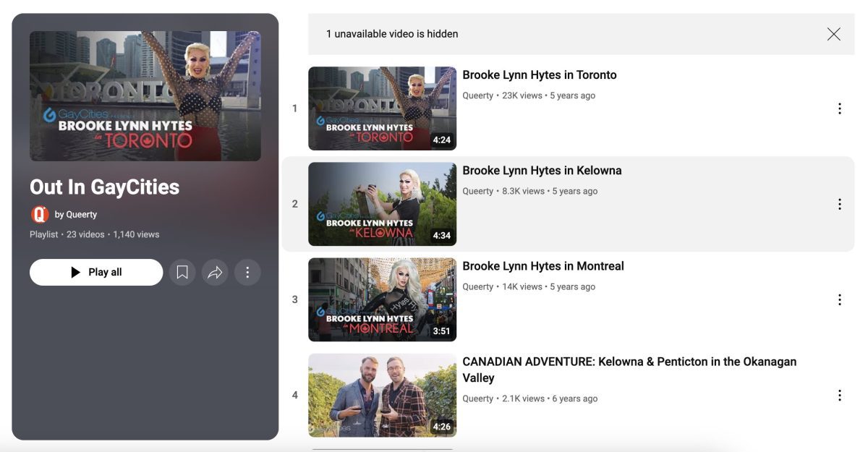Click the Out In GayCities playlist title
The width and height of the screenshot is (868, 452).
(104, 187)
